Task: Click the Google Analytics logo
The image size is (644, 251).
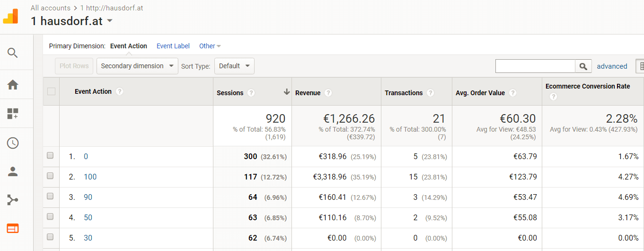Action: point(10,17)
